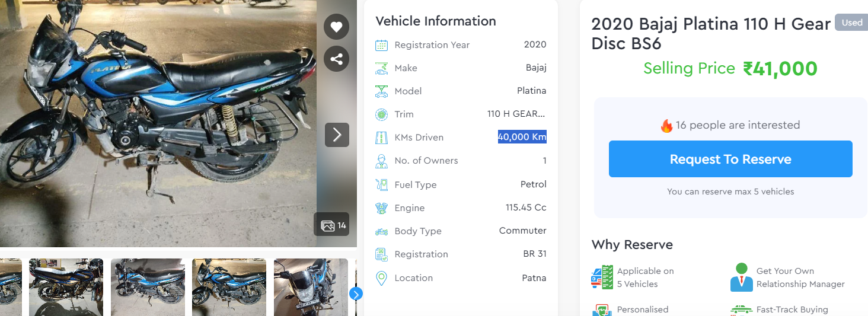Add bike to favorites with heart icon

click(x=336, y=27)
